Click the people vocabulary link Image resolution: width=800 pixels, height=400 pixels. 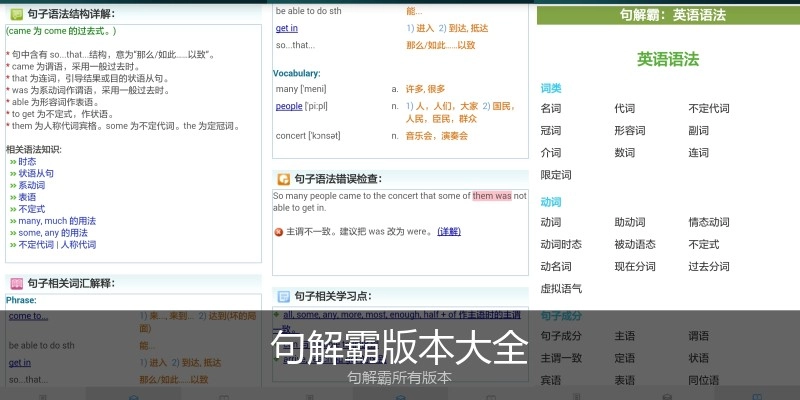[289, 106]
